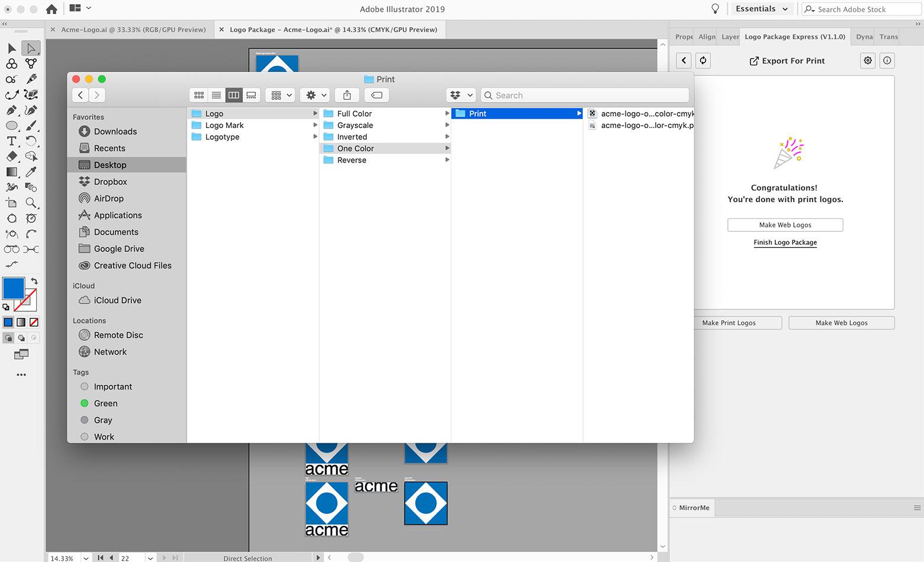Open the Dynamic panel tab
Viewport: 924px width, 562px height.
click(864, 37)
